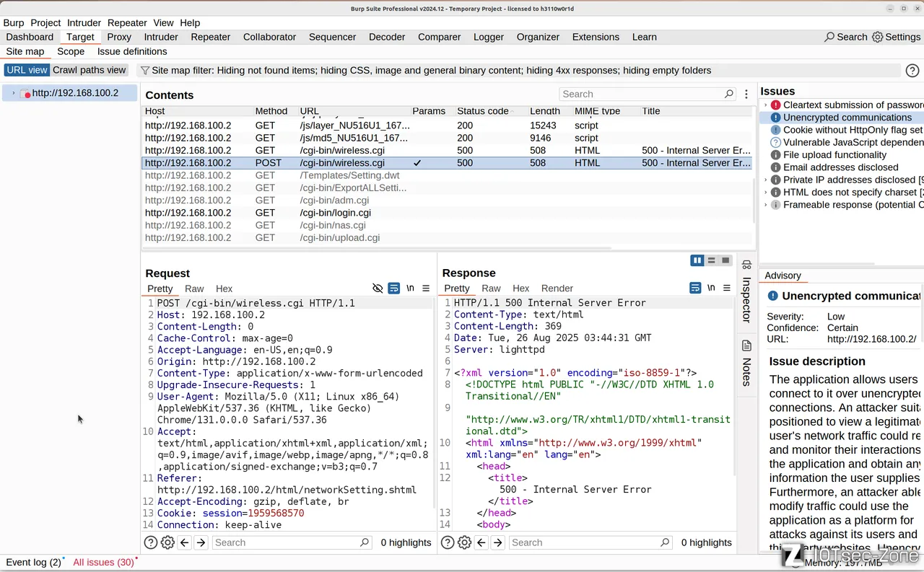Select the Crawl paths view button
Screen dimensions: 924x572
click(x=90, y=70)
